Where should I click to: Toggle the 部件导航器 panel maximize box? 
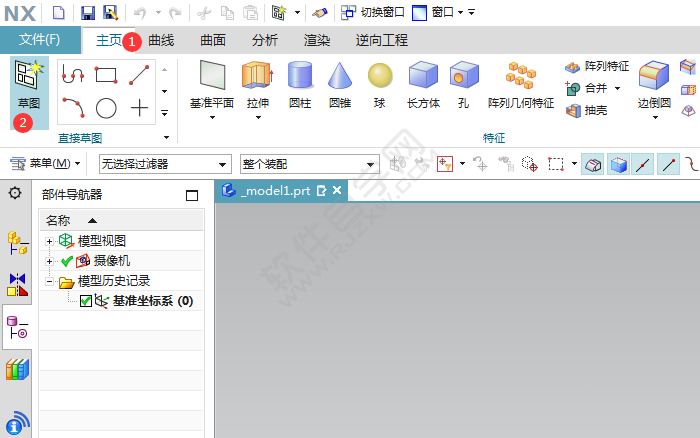[192, 196]
